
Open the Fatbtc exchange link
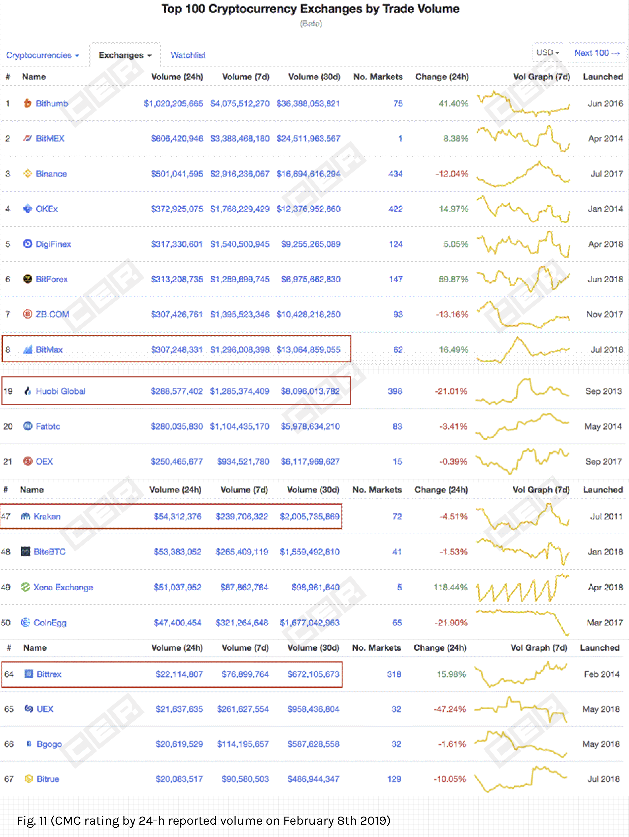coord(48,426)
